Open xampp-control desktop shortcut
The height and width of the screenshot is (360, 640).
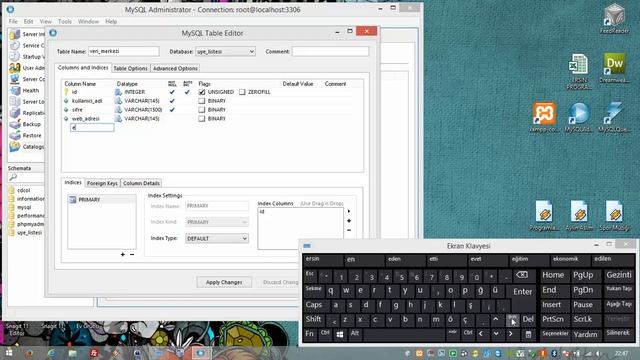(544, 118)
